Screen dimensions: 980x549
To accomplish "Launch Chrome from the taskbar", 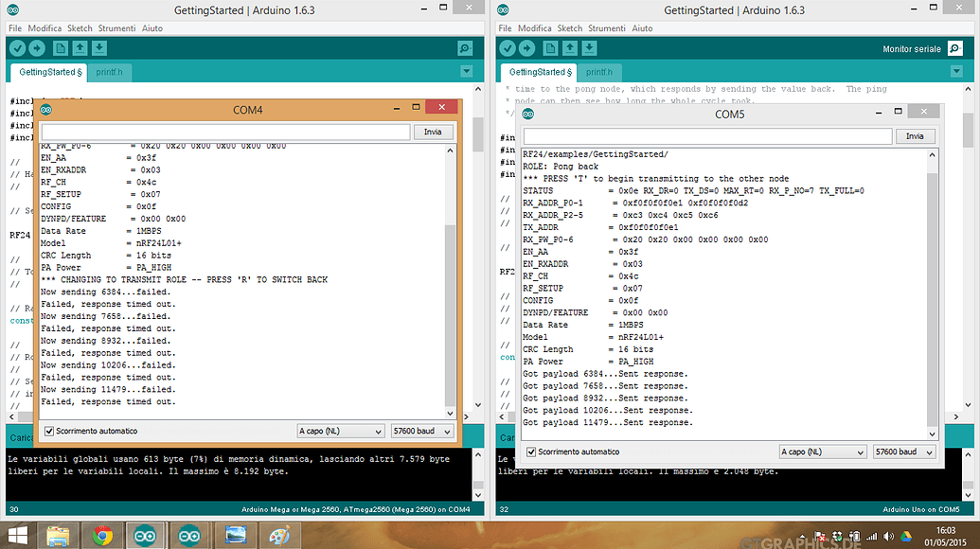I will point(102,535).
